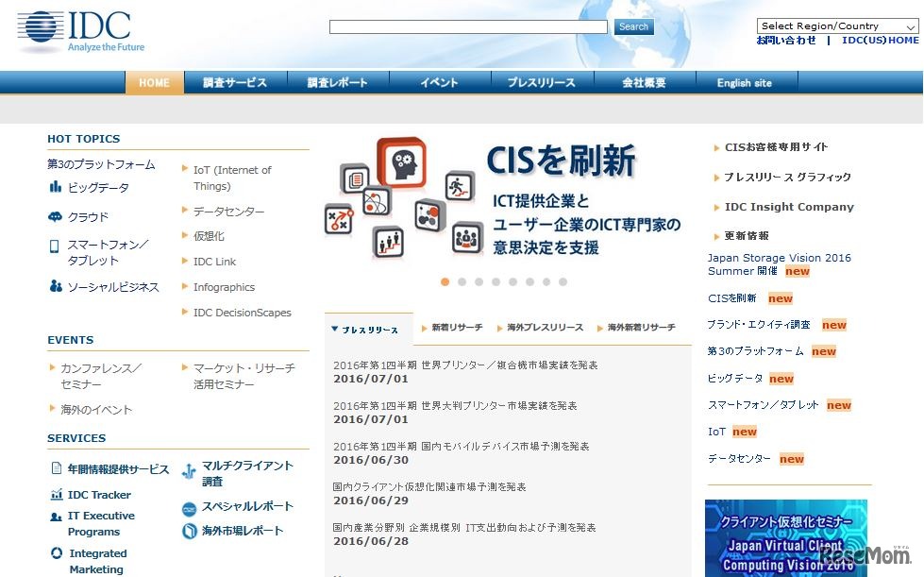Click the Search button
The height and width of the screenshot is (577, 924).
click(633, 26)
